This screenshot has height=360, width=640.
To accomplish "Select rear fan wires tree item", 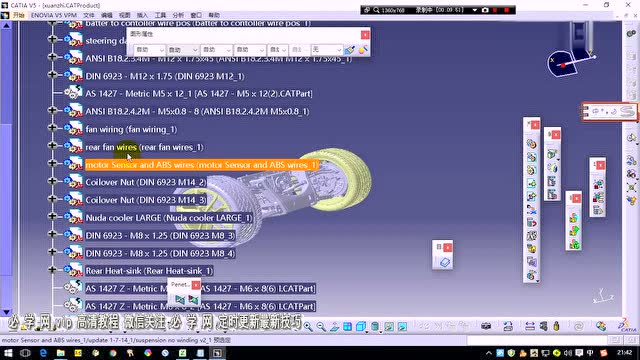I will [144, 147].
